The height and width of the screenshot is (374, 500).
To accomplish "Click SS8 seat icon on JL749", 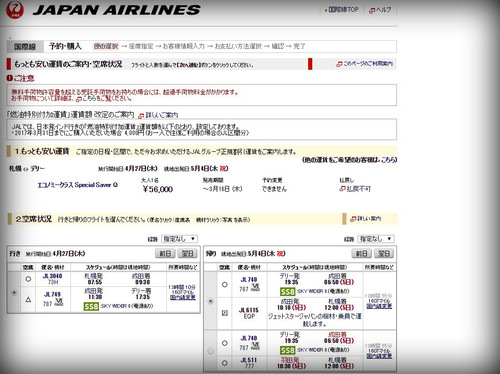I will pos(91,306).
